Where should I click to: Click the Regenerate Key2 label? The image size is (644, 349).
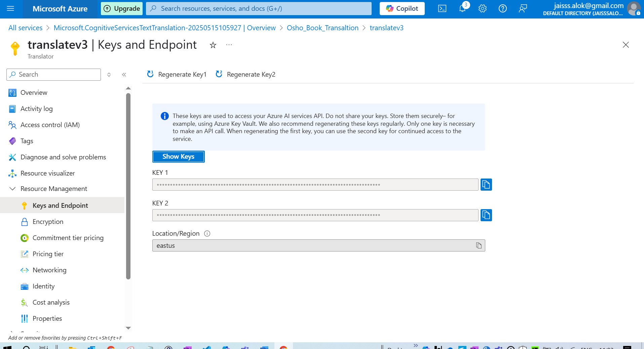(x=251, y=75)
